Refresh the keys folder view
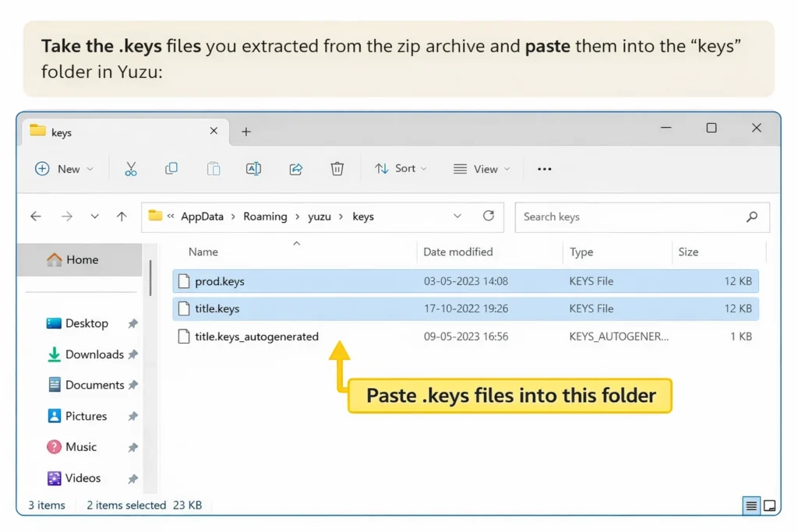798x532 pixels. coord(489,217)
